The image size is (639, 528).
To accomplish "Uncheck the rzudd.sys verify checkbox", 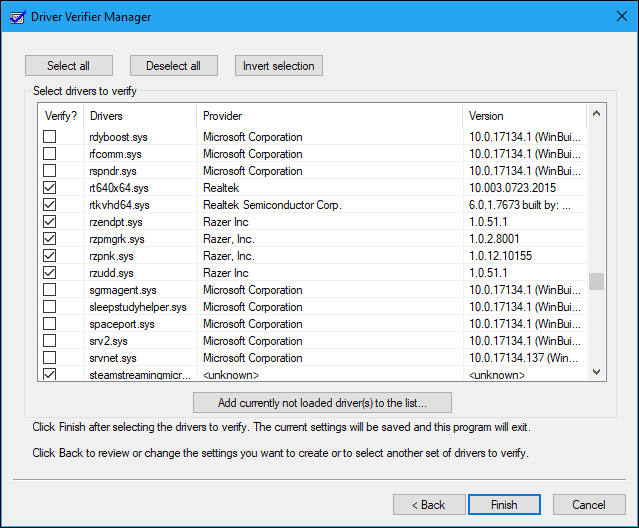I will [x=50, y=273].
